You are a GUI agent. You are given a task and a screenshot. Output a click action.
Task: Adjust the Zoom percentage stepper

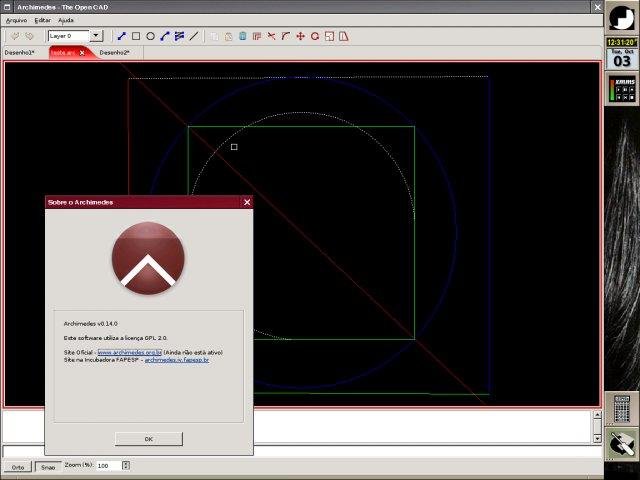(x=126, y=465)
